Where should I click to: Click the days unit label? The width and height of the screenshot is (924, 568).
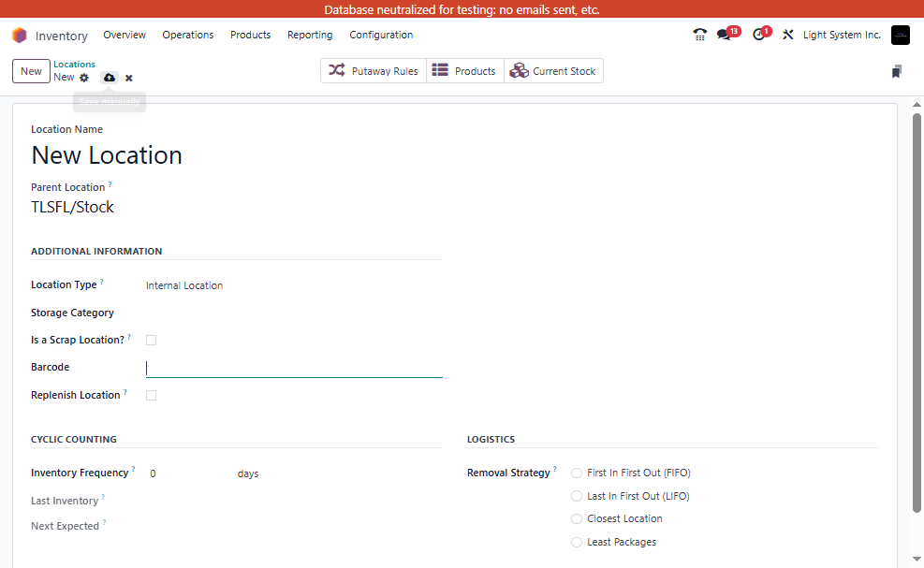[248, 473]
